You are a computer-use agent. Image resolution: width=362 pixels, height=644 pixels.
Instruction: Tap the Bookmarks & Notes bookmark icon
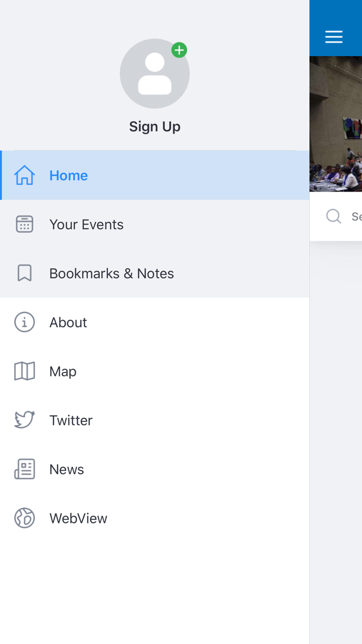pyautogui.click(x=24, y=273)
